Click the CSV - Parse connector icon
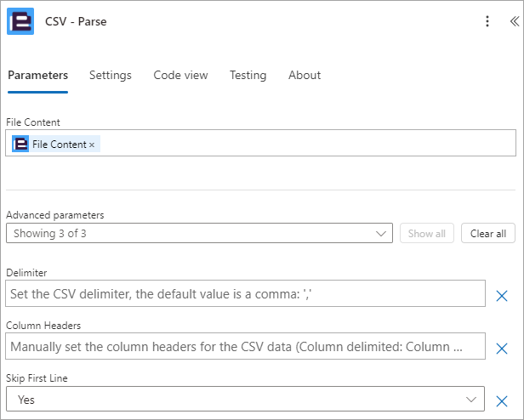 coord(20,21)
